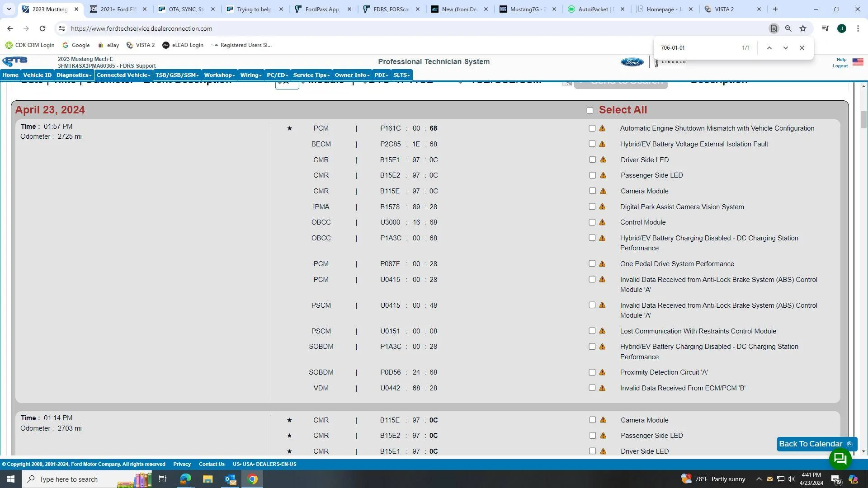Viewport: 868px width, 488px height.
Task: Expand the PC/ED dropdown menu
Action: point(277,75)
